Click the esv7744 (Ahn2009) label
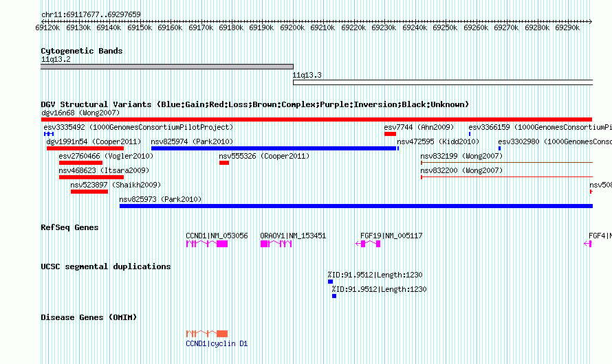 click(419, 127)
